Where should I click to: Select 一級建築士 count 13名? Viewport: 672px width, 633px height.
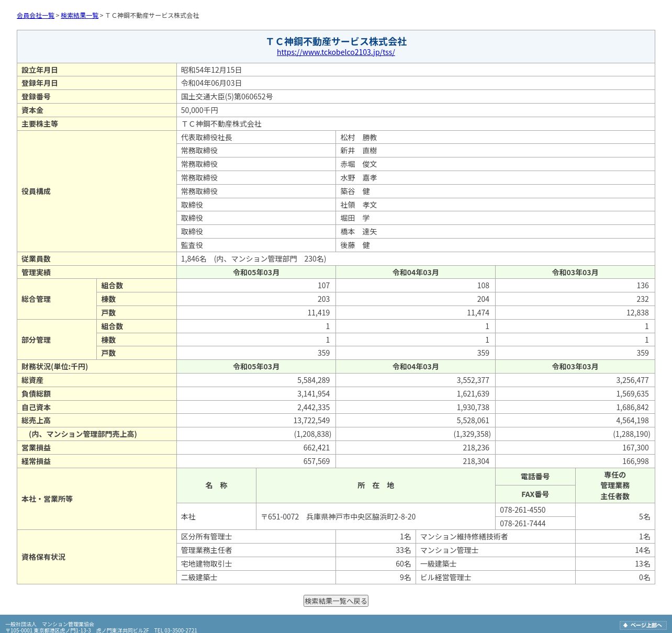point(643,564)
